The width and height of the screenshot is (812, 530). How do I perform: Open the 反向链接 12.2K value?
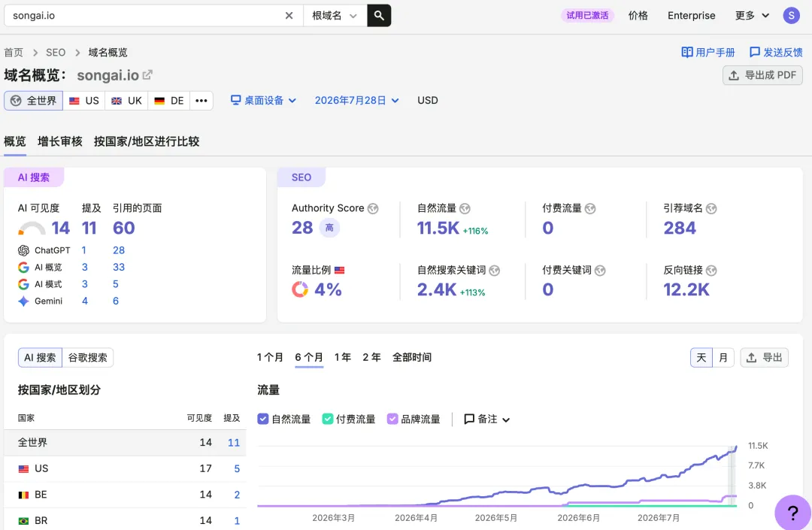tap(686, 290)
